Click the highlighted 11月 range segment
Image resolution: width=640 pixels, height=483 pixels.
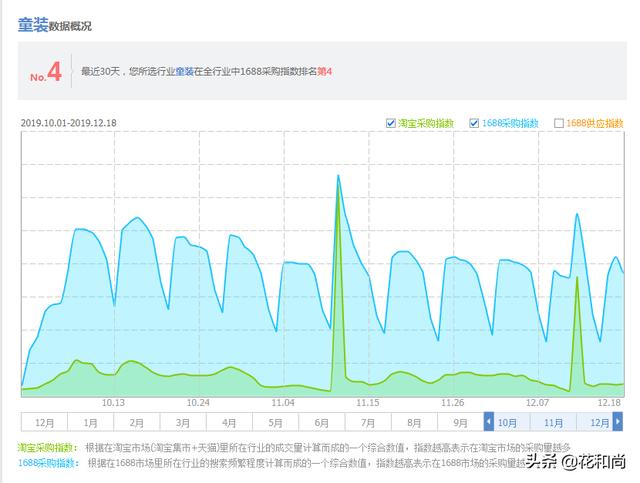pos(553,422)
